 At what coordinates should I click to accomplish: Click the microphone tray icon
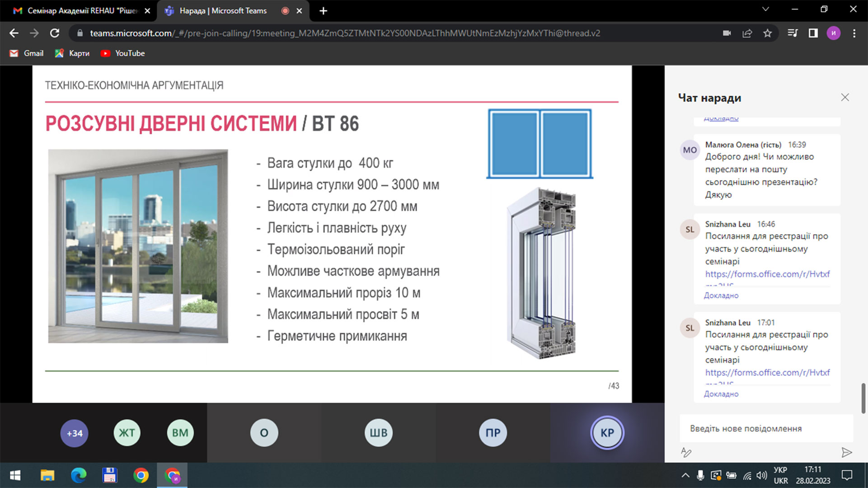(700, 475)
